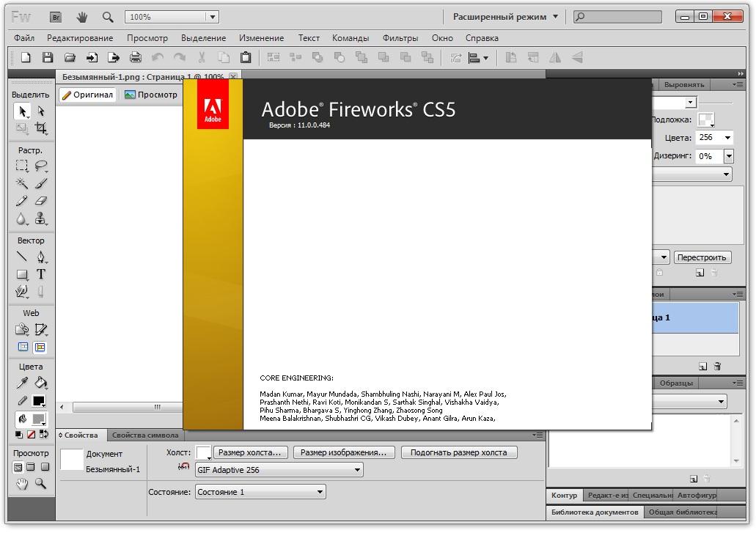Open the Дизеринг 0% dropdown
756x533 pixels.
[x=729, y=156]
